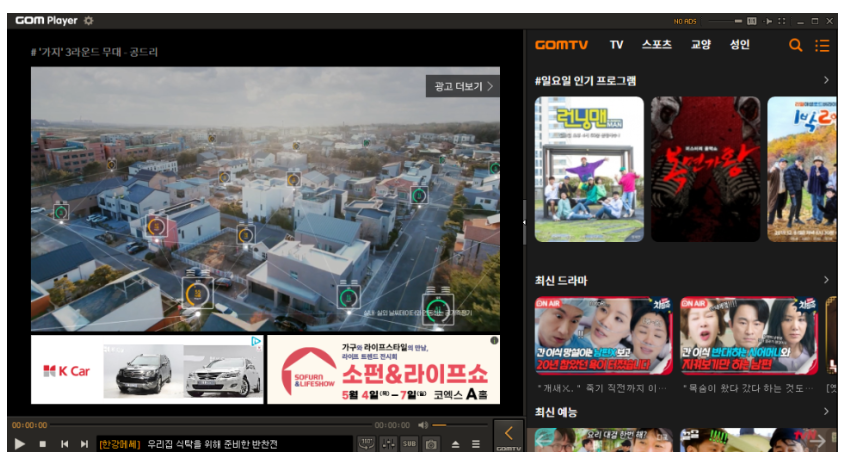The image size is (844, 460).
Task: Show the playlist with hamburger icon
Action: 476,444
